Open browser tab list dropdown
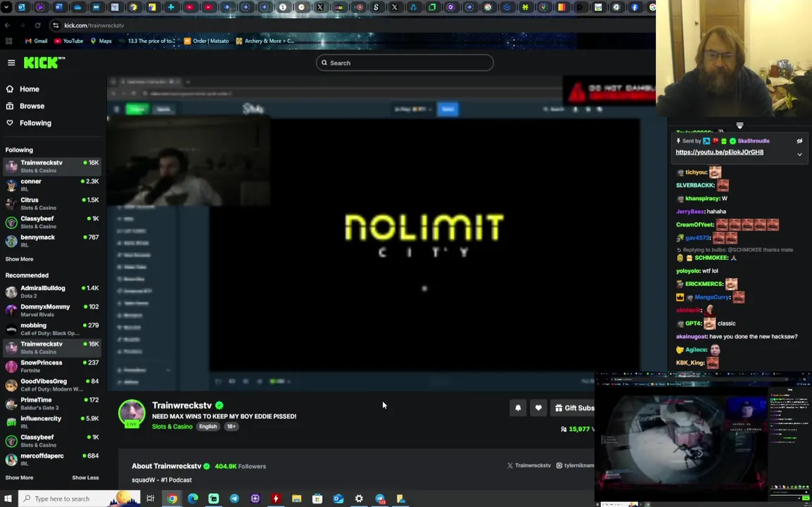812x507 pixels. 6,7
